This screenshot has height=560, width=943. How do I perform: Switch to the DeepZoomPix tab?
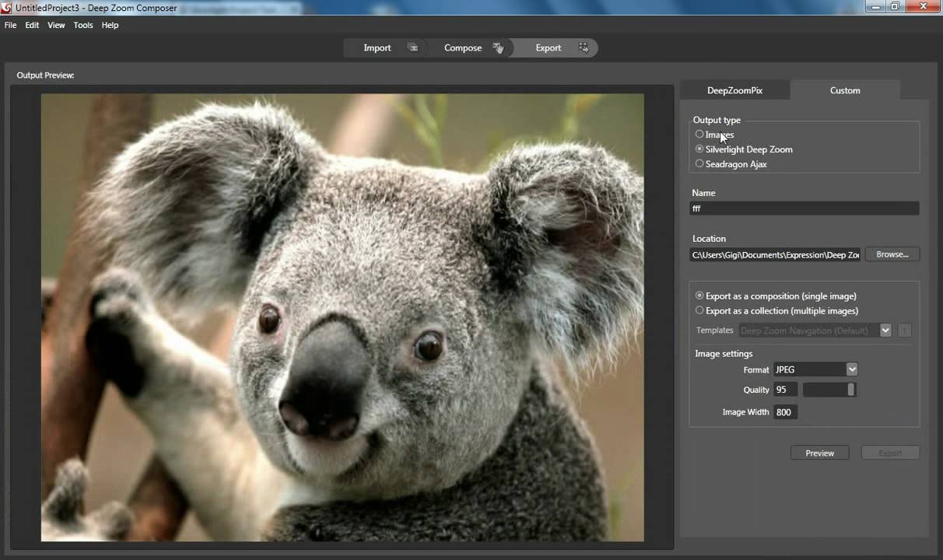point(734,90)
